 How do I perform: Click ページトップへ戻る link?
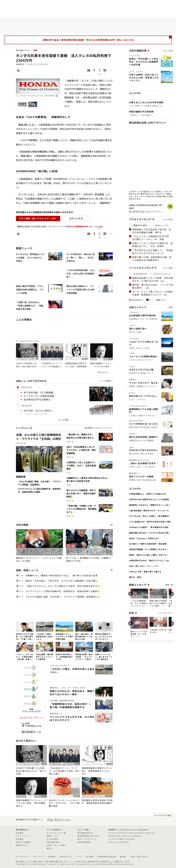(163, 815)
